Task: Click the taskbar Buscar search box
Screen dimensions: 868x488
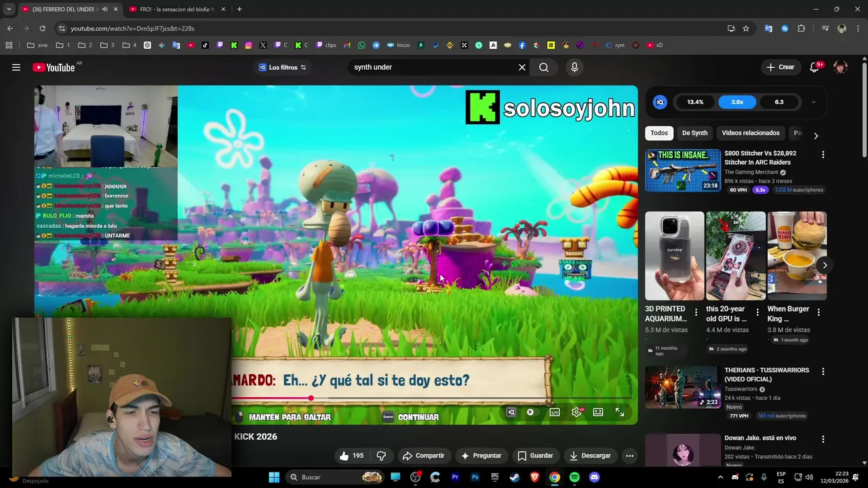Action: point(336,477)
